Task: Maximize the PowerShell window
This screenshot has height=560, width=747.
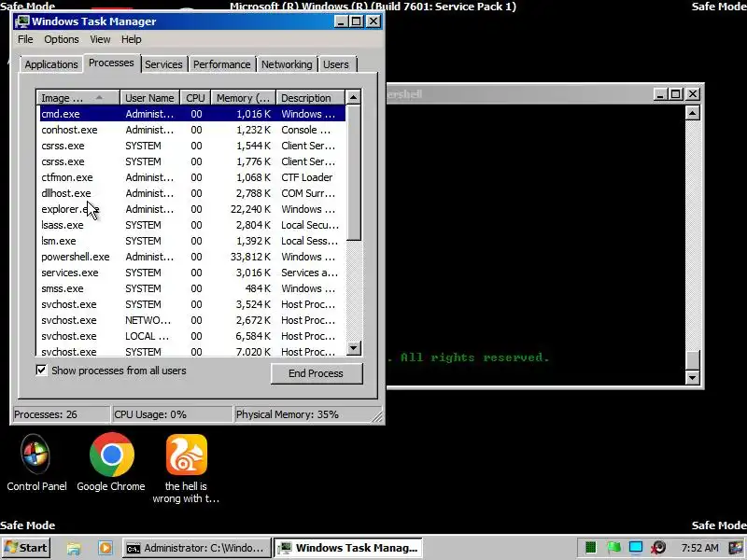Action: (675, 94)
